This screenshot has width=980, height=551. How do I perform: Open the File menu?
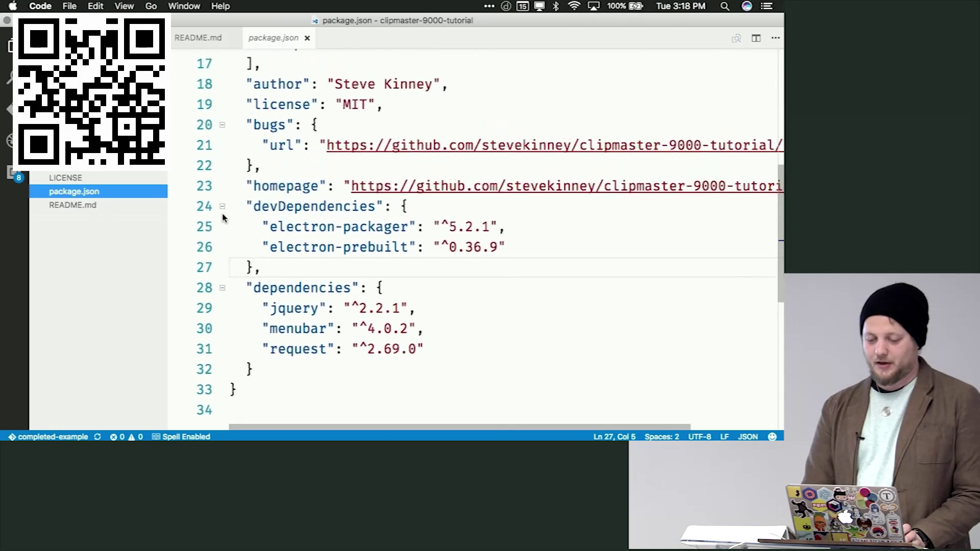69,6
